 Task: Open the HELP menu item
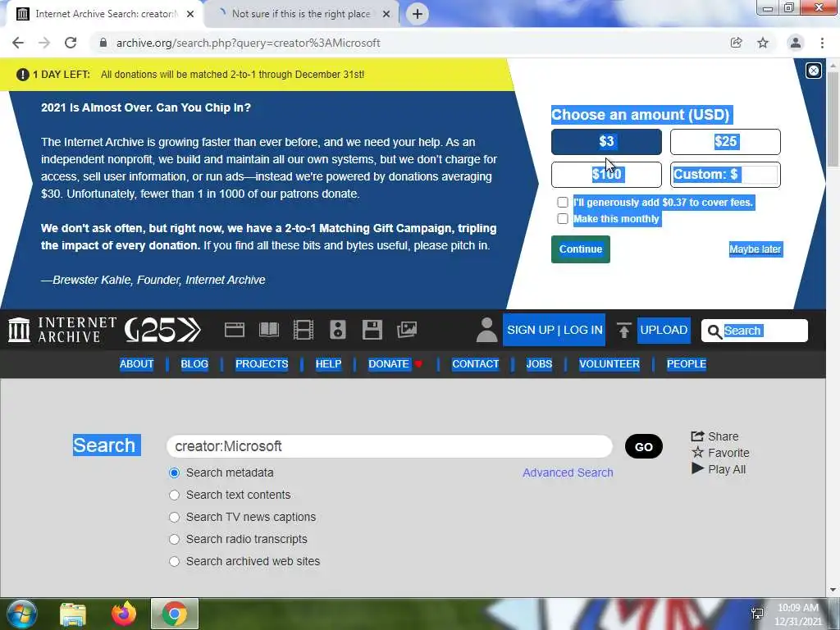pyautogui.click(x=328, y=363)
